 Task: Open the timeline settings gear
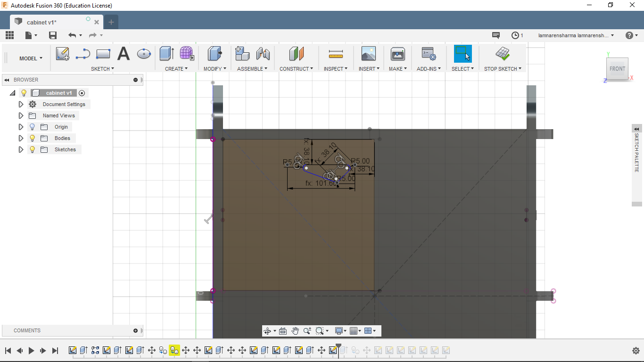pos(636,350)
